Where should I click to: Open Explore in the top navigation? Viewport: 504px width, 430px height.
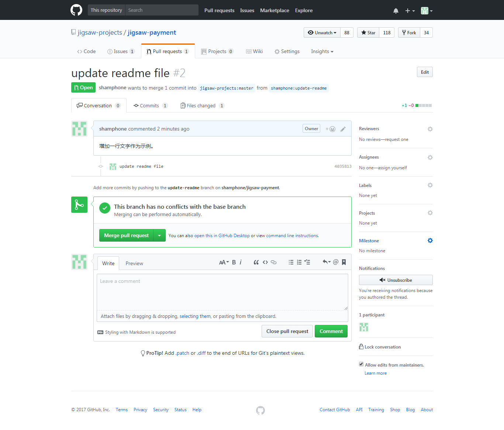(304, 10)
